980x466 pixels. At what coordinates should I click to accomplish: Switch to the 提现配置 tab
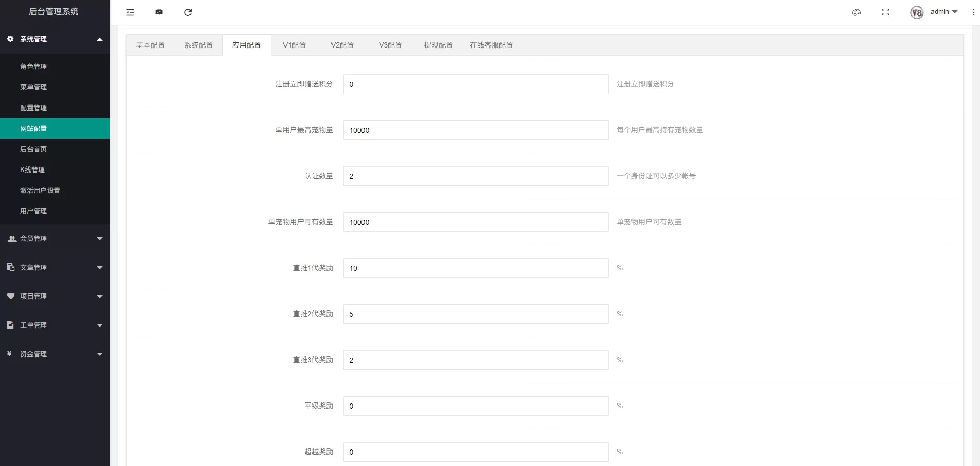pyautogui.click(x=438, y=45)
